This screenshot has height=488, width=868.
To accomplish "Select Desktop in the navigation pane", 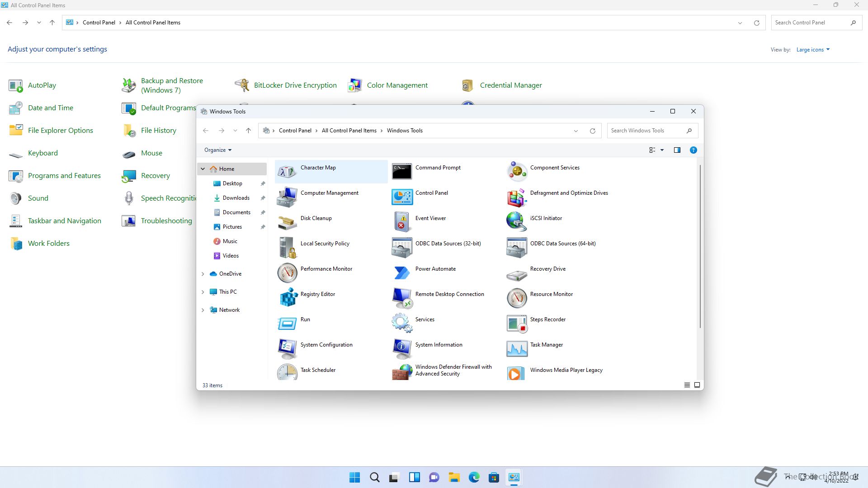I will pyautogui.click(x=233, y=183).
